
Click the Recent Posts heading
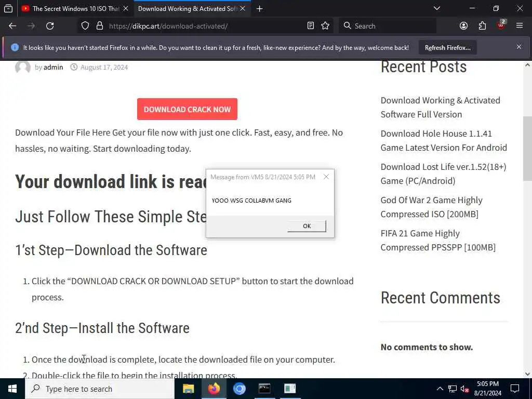[x=424, y=67]
